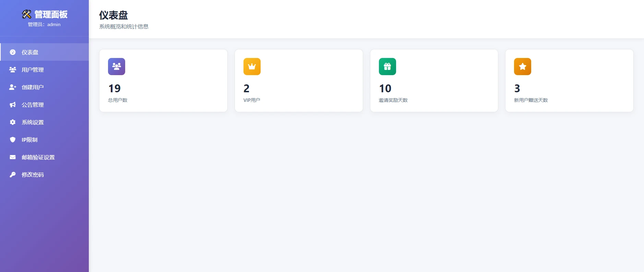Go to 用户管理 page
The height and width of the screenshot is (272, 644).
click(33, 70)
